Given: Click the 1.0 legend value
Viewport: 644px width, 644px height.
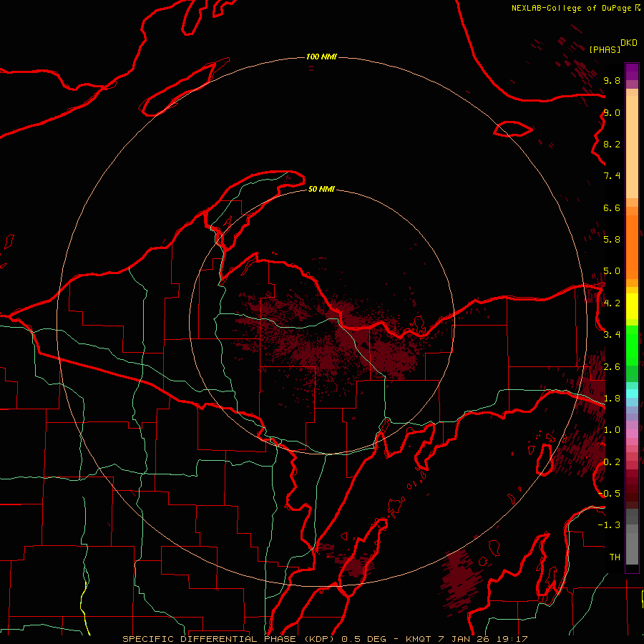Looking at the screenshot, I should coord(612,430).
